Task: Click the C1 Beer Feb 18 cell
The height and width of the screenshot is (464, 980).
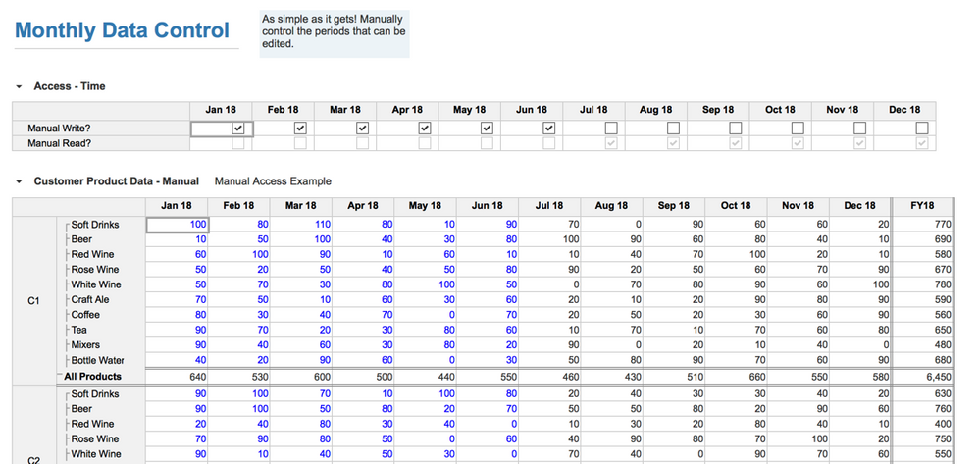Action: coord(239,239)
